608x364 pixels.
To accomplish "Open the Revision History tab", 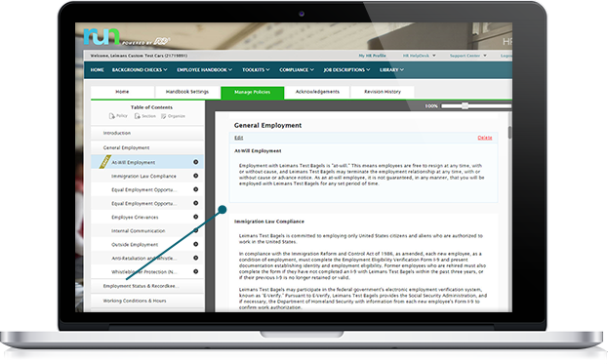I will tap(383, 92).
